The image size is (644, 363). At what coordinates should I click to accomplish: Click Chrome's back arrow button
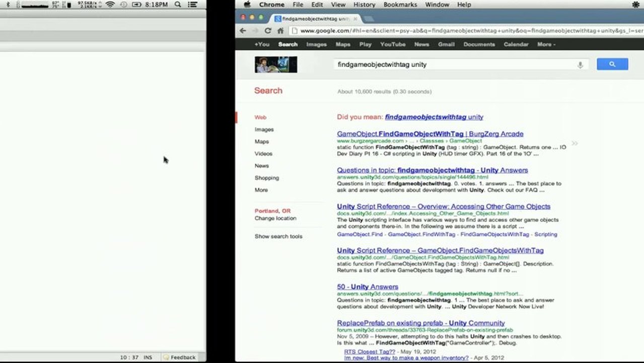pyautogui.click(x=243, y=31)
